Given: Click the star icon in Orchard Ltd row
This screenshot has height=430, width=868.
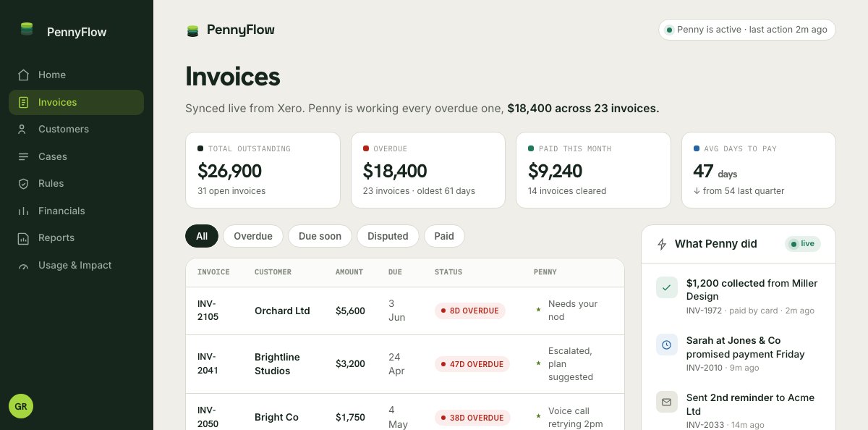Looking at the screenshot, I should pyautogui.click(x=538, y=310).
